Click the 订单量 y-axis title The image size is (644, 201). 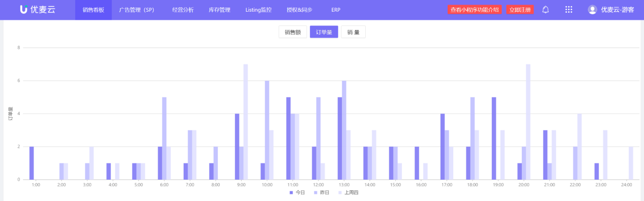(10, 113)
